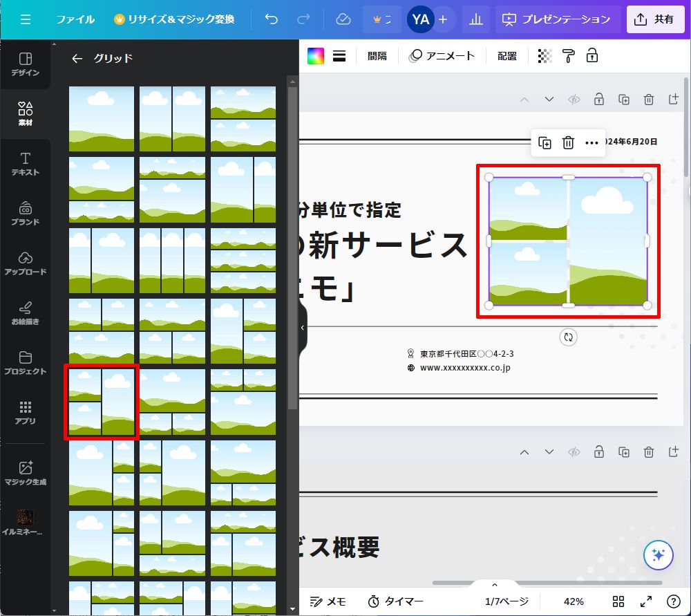Screen dimensions: 691x616
Task: Open the アップロード sidebar tab
Action: tap(25, 263)
